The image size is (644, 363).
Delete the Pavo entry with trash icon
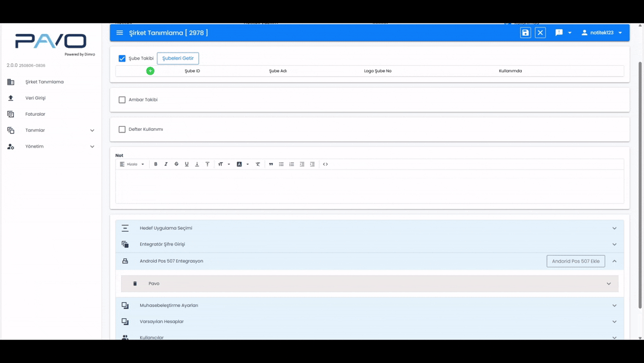(135, 284)
